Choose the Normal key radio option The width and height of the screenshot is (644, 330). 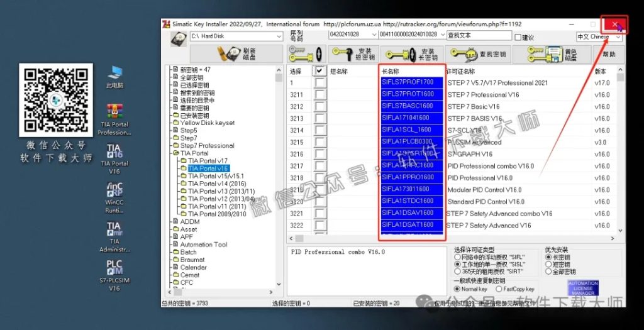pos(457,289)
